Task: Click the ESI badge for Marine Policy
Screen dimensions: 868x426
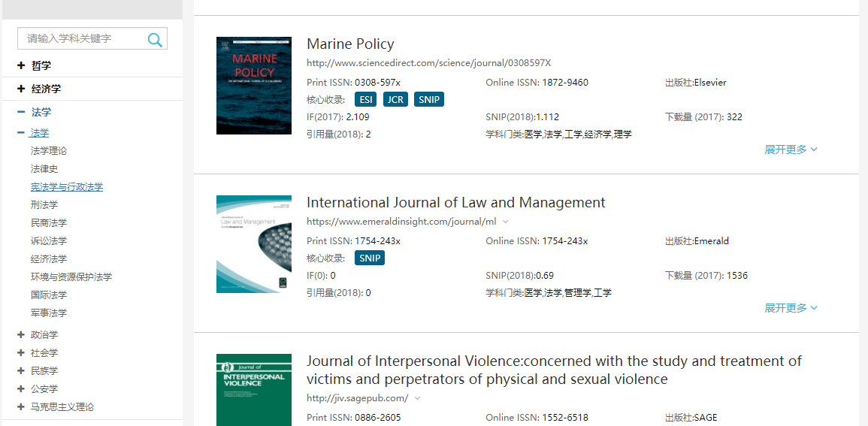Action: pyautogui.click(x=366, y=100)
